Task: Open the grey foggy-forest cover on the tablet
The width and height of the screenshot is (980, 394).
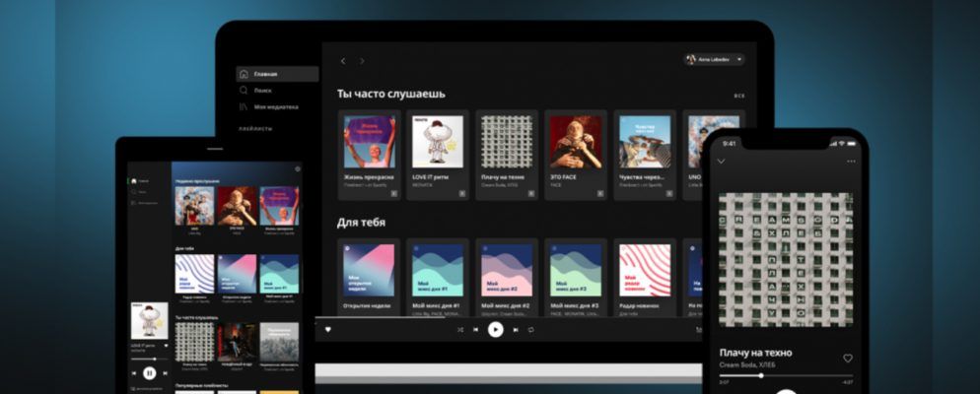Action: [279, 342]
